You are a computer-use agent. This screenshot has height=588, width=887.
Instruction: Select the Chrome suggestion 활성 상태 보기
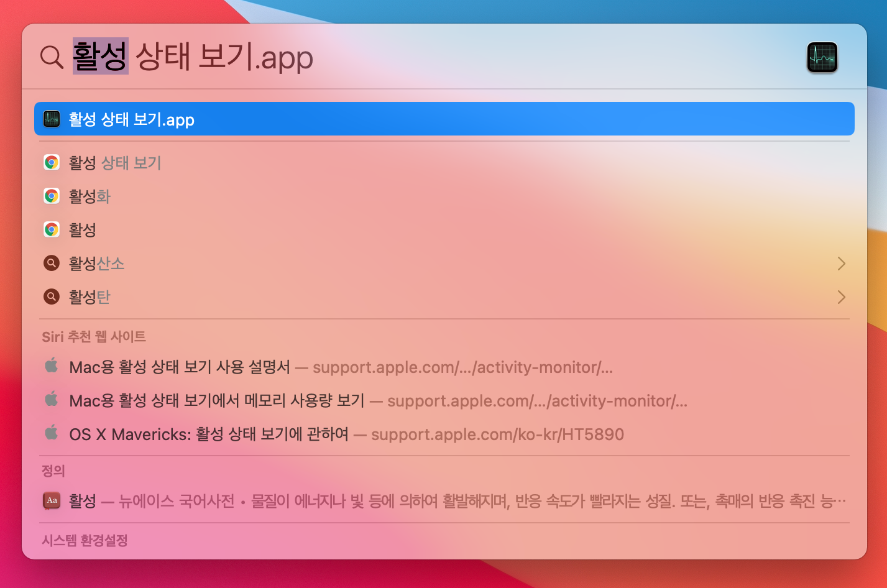444,163
